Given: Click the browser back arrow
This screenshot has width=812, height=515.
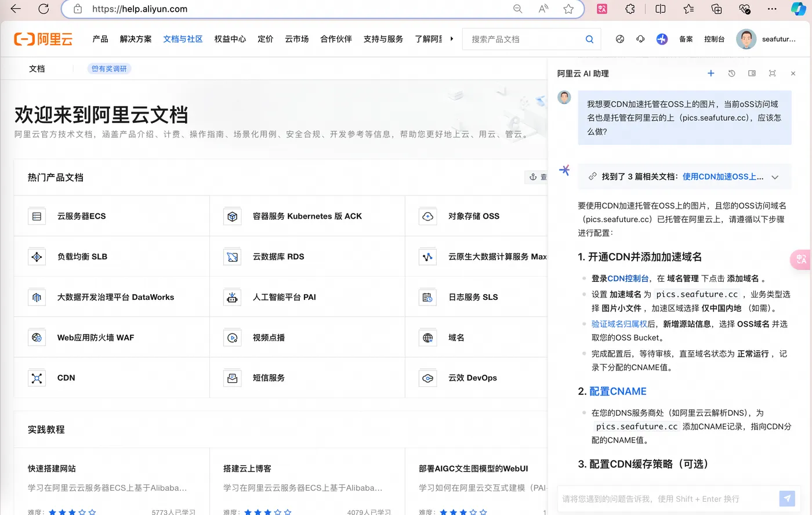Looking at the screenshot, I should [16, 9].
